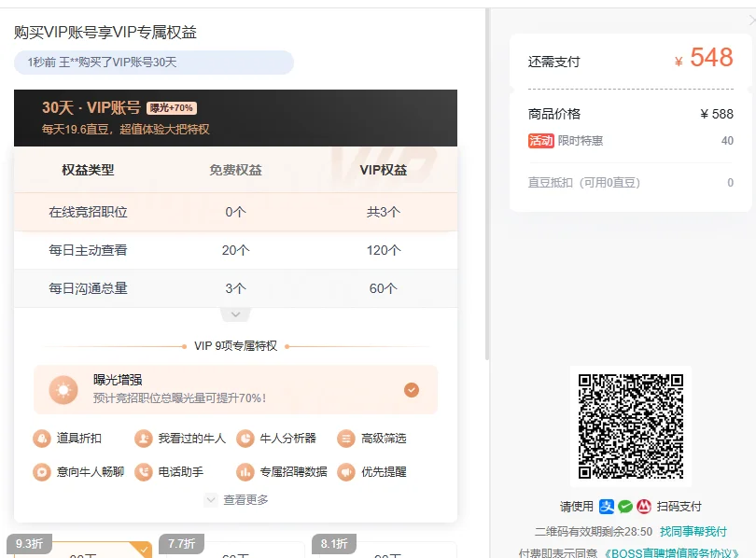
Task: Click the 高级筛选 filter icon
Action: (x=346, y=439)
